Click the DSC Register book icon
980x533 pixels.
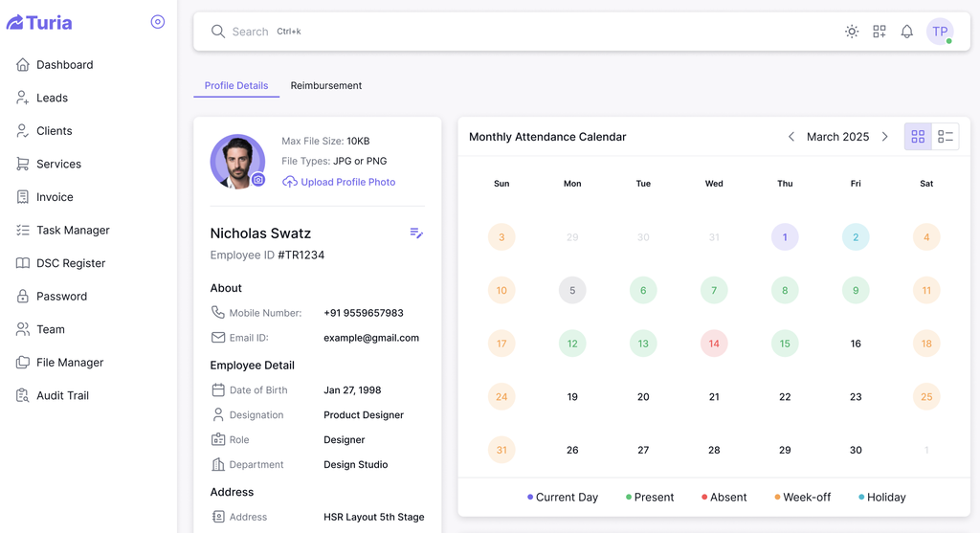tap(23, 263)
